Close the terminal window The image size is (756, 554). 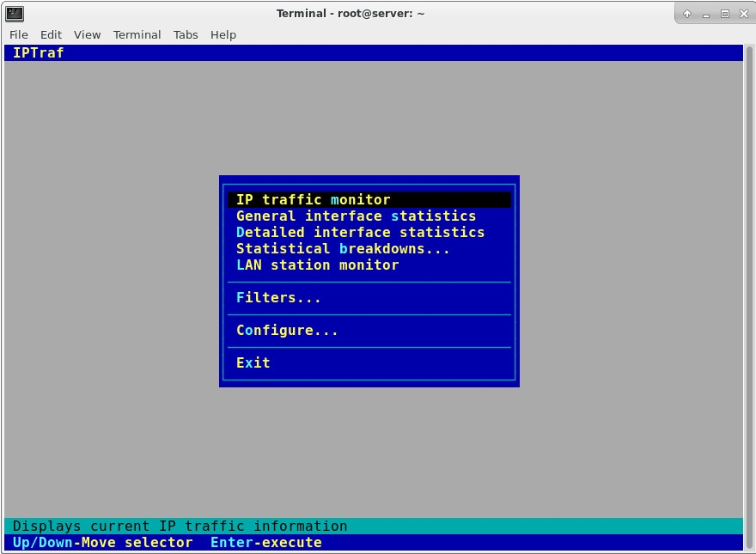[744, 14]
